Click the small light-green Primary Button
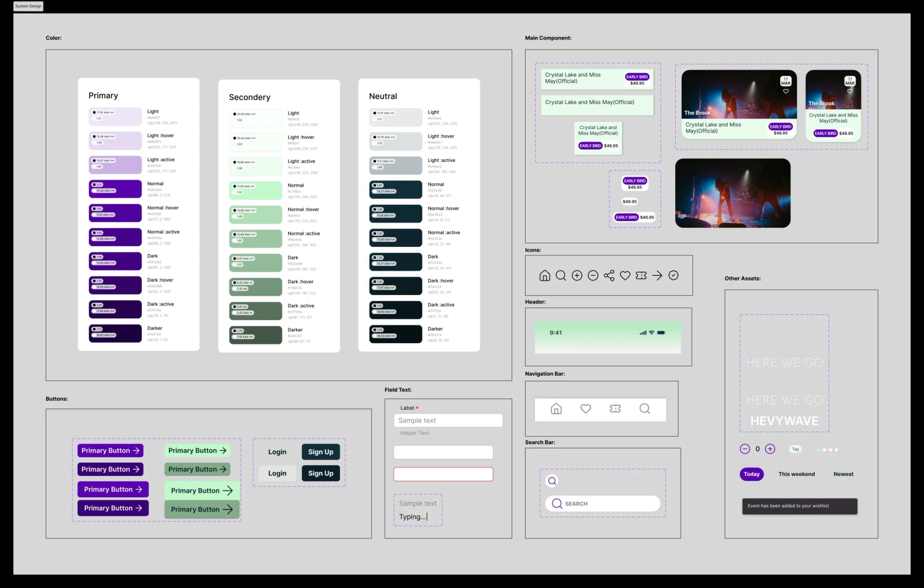924x588 pixels. click(197, 450)
